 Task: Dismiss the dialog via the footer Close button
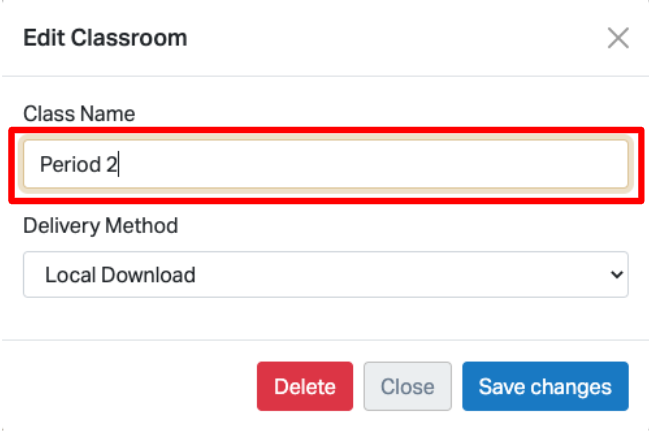(407, 387)
